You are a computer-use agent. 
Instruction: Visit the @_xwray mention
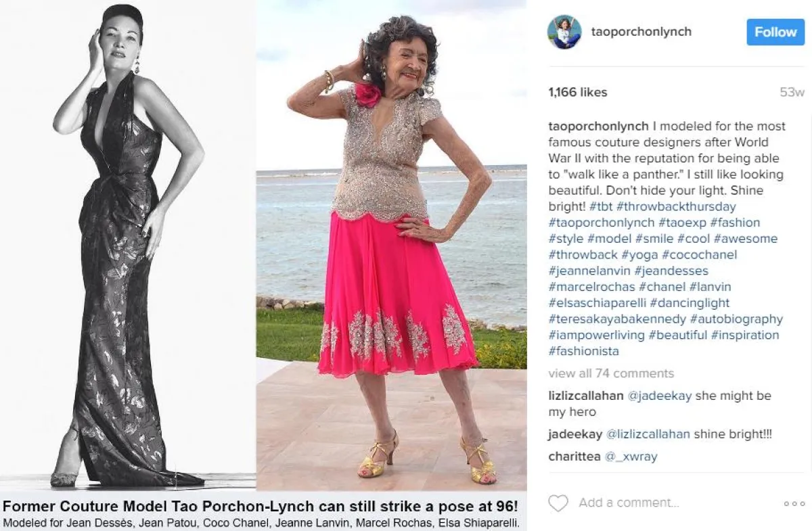point(631,457)
